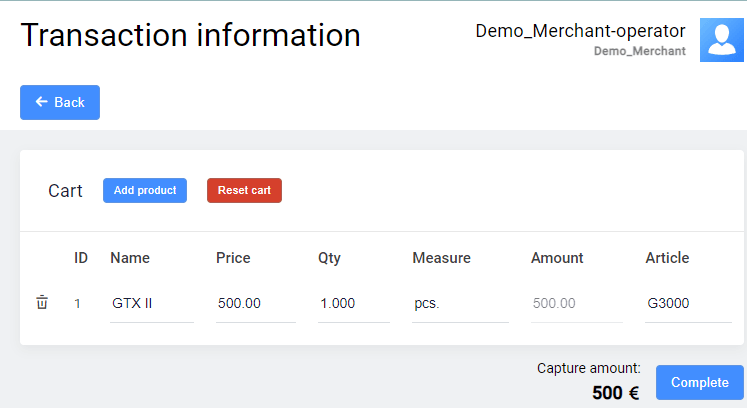Click the Measure column header
Viewport: 747px width, 408px height.
pyautogui.click(x=441, y=258)
